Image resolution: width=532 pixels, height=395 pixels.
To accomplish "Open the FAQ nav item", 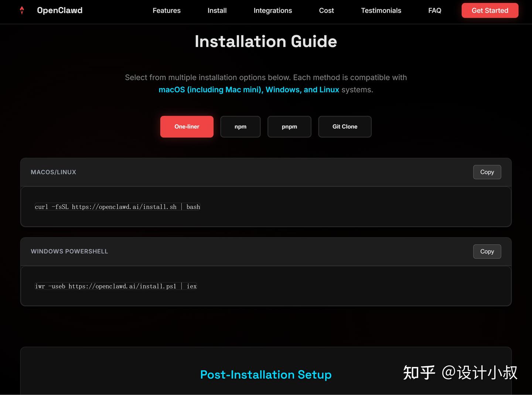I will point(434,10).
